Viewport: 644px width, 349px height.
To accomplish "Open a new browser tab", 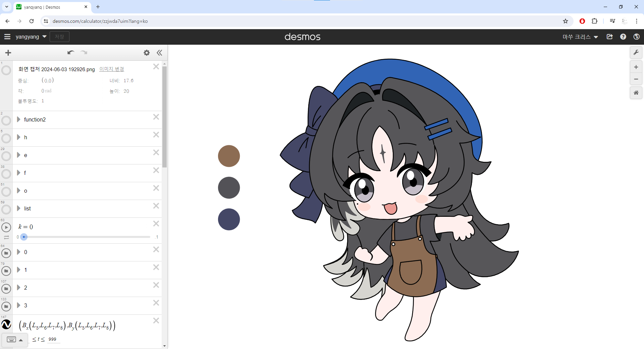I will (x=98, y=7).
